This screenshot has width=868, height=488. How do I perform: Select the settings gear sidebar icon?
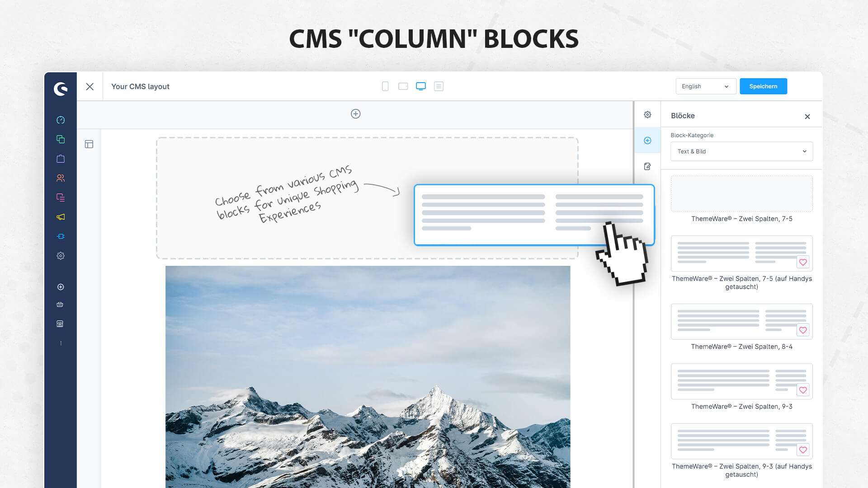60,256
